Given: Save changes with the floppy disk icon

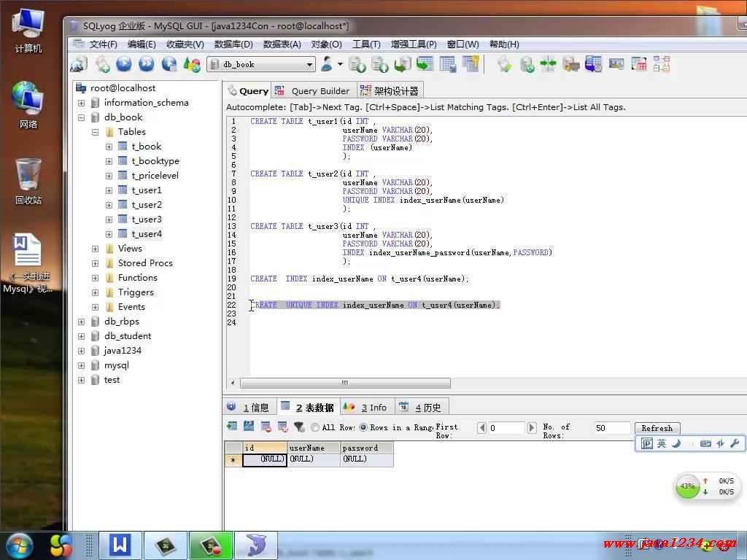Looking at the screenshot, I should click(x=249, y=426).
